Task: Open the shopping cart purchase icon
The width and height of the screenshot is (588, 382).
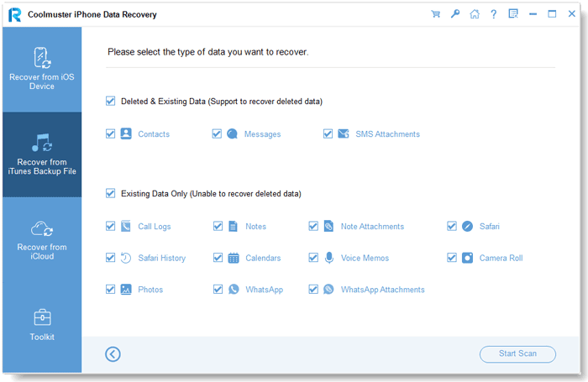Action: click(x=435, y=14)
